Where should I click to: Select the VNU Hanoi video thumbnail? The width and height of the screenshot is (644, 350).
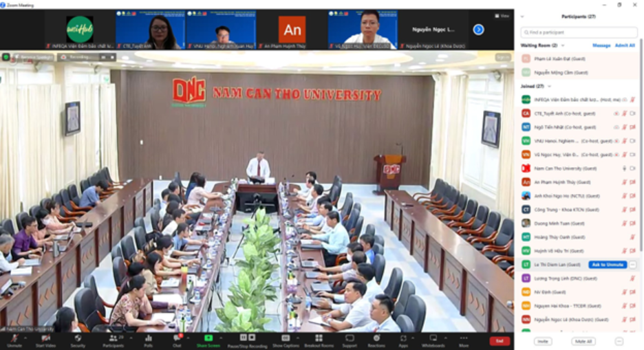click(x=221, y=30)
